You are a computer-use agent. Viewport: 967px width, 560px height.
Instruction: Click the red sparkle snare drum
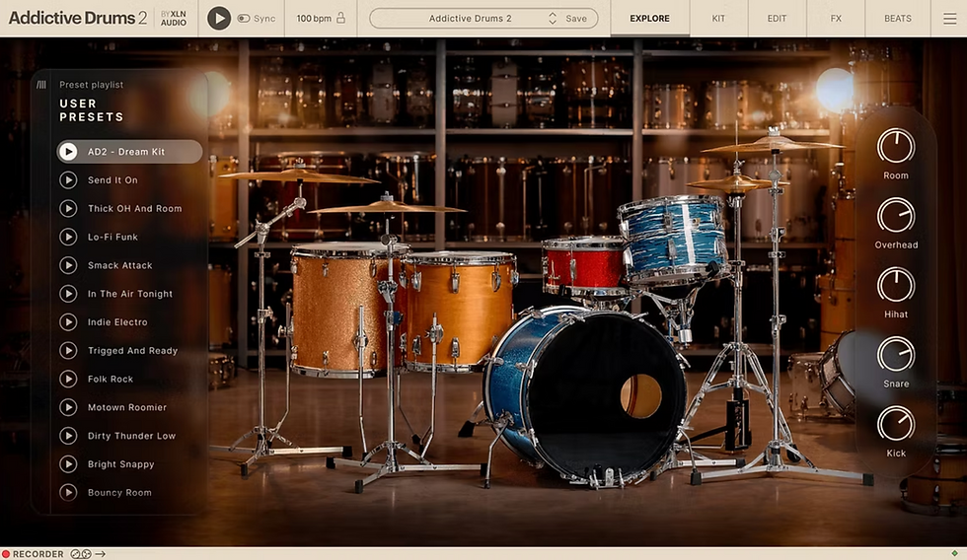584,265
